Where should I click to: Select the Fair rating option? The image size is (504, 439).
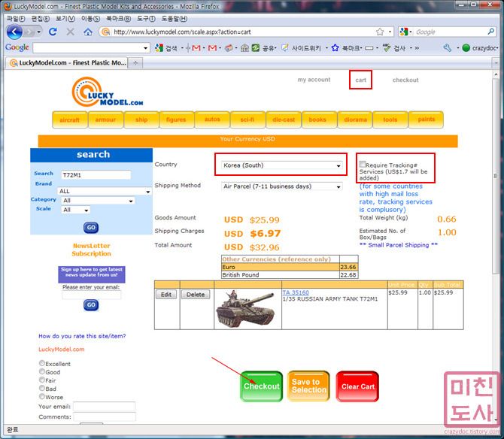[42, 380]
